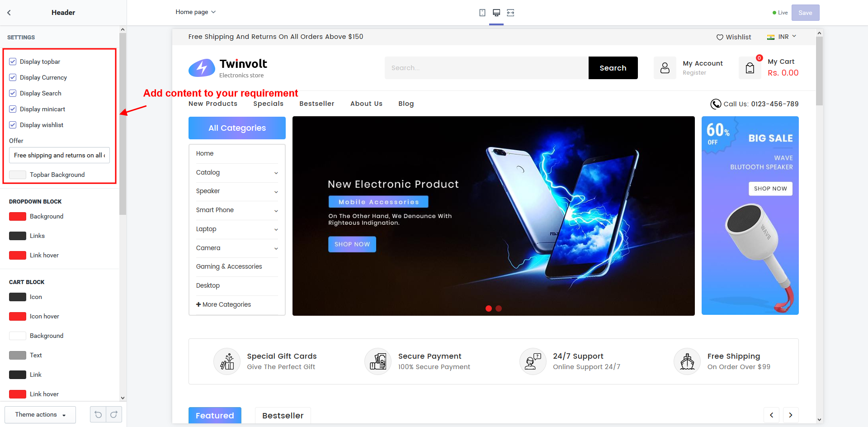868x427 pixels.
Task: Disable the Display wishlist checkbox
Action: pyautogui.click(x=13, y=125)
